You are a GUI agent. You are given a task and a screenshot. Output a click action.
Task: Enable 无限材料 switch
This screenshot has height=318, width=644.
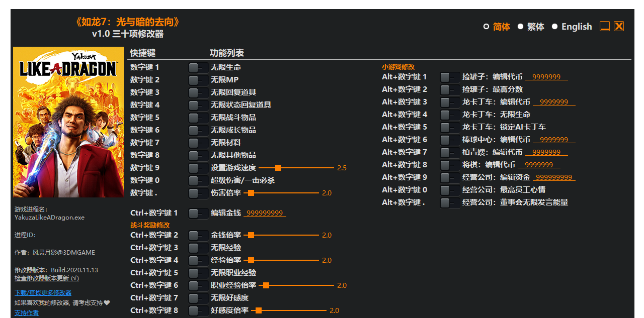[x=198, y=143]
